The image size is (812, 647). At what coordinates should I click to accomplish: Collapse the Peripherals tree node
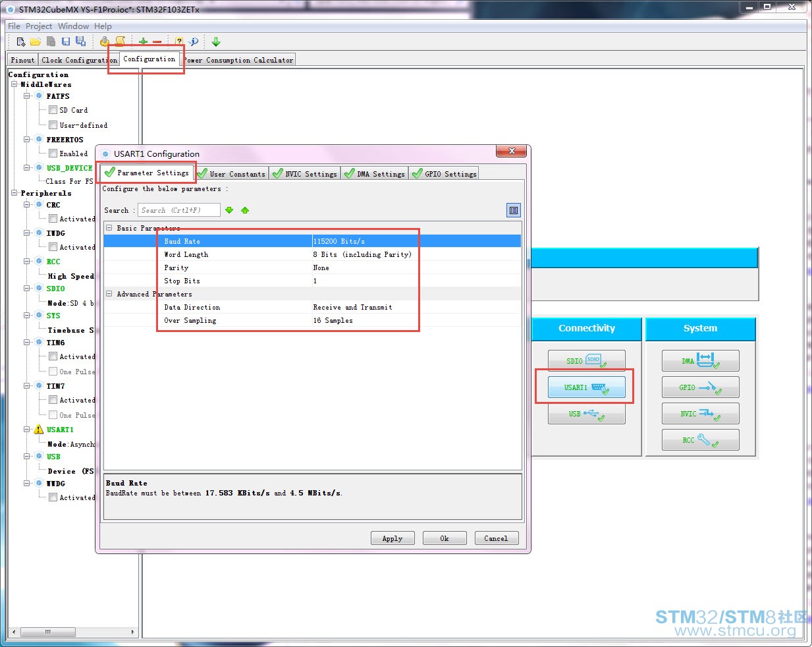(x=14, y=193)
